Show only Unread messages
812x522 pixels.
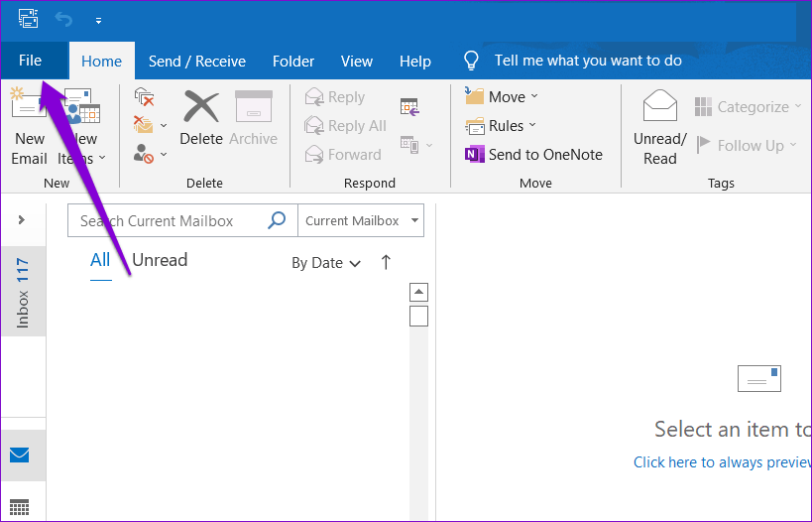(160, 260)
